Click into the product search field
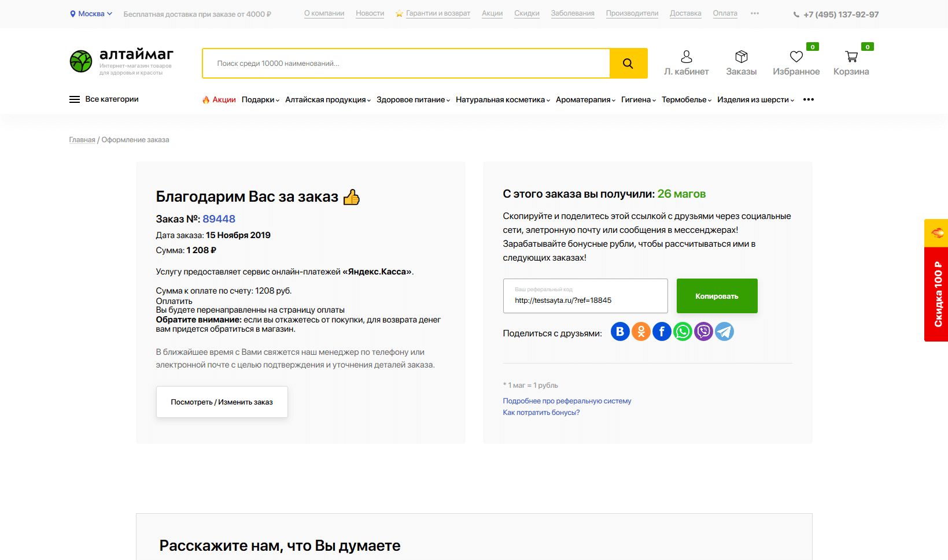 click(x=405, y=64)
